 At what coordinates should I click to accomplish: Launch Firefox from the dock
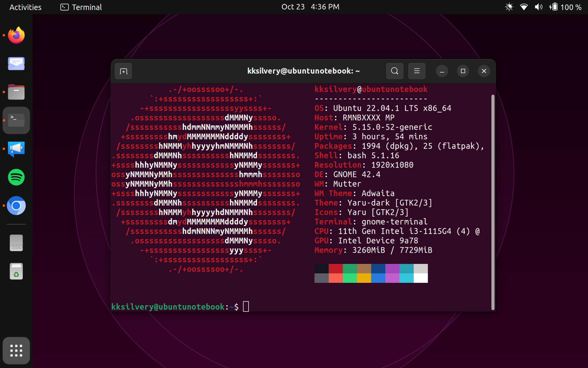tap(16, 35)
